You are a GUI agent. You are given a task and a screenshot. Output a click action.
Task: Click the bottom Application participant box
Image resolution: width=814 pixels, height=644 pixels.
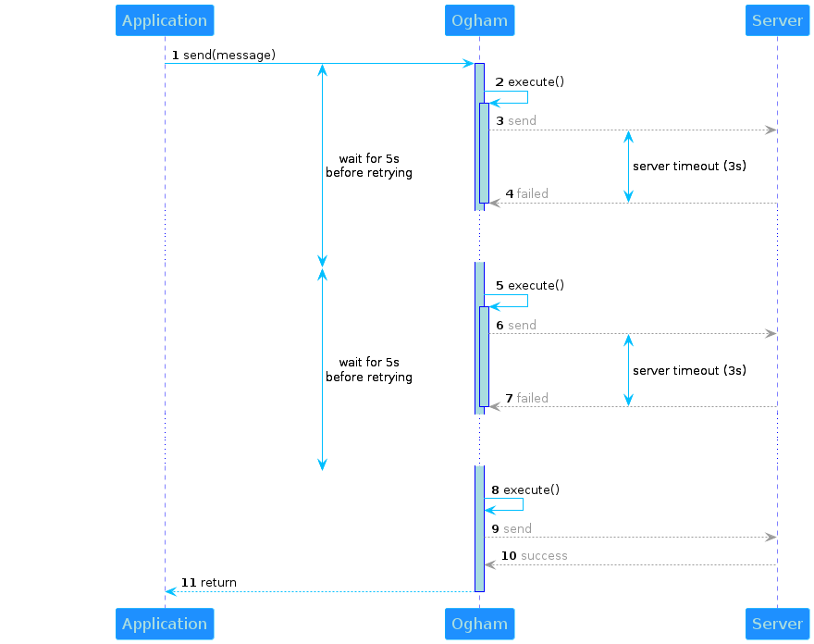(165, 624)
